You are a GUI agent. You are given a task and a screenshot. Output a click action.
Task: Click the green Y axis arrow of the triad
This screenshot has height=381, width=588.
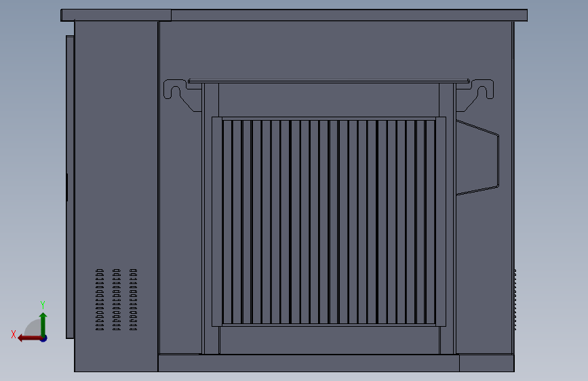(43, 324)
